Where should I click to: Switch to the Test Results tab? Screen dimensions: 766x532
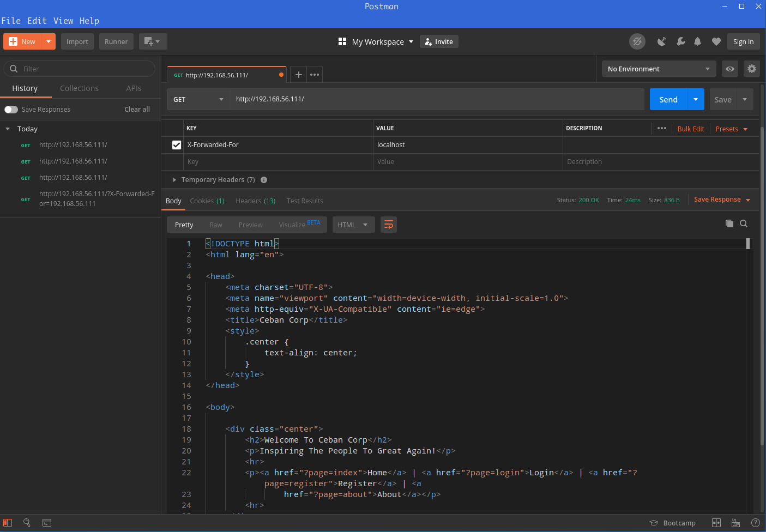(305, 201)
